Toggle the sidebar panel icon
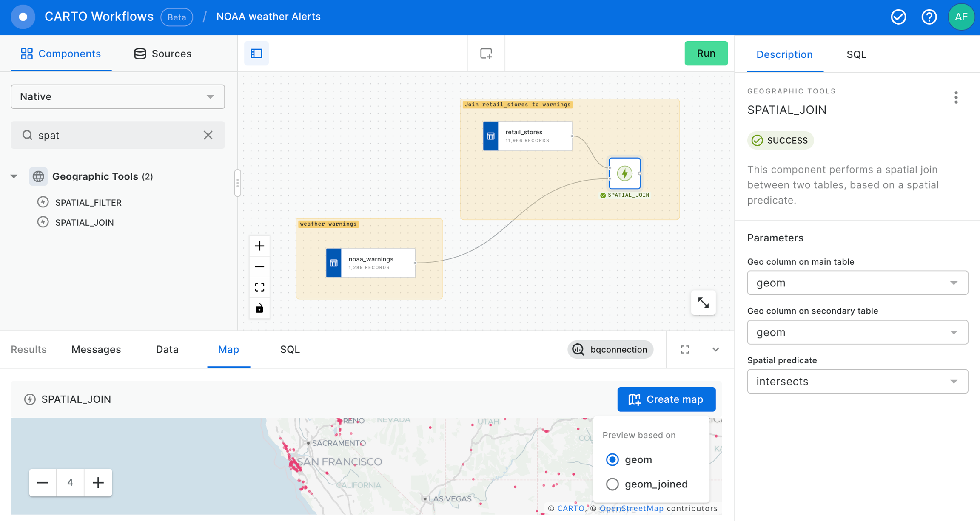 pyautogui.click(x=256, y=53)
